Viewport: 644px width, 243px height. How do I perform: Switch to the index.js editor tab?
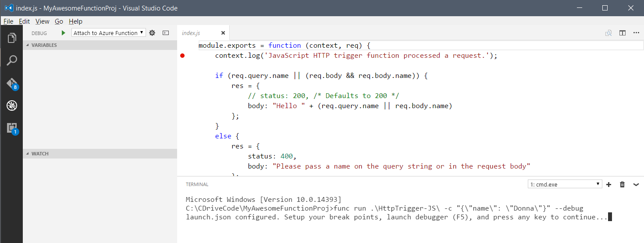coord(191,33)
